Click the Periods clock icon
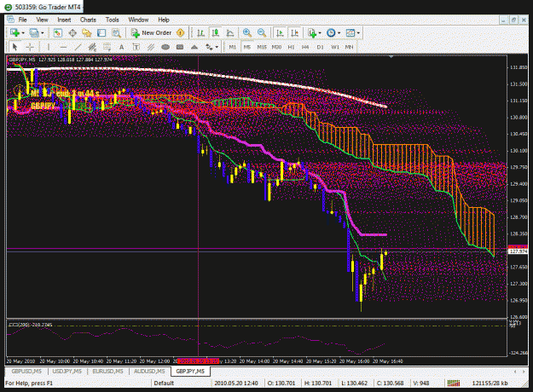The width and height of the screenshot is (533, 392). click(331, 33)
